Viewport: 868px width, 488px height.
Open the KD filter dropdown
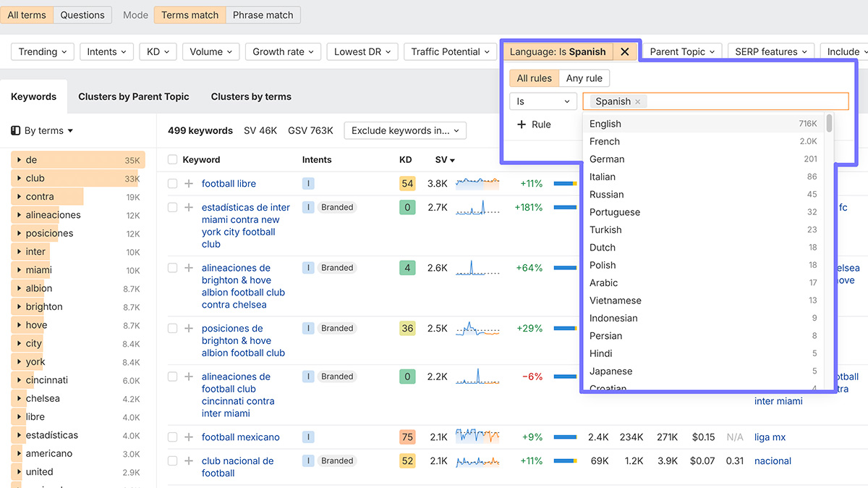click(158, 51)
